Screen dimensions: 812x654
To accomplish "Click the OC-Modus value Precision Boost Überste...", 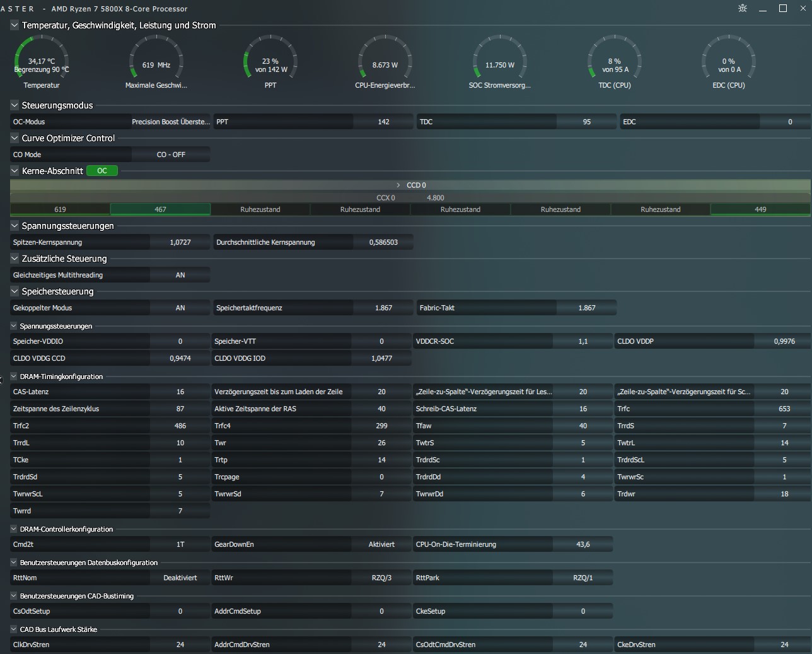I will point(171,122).
